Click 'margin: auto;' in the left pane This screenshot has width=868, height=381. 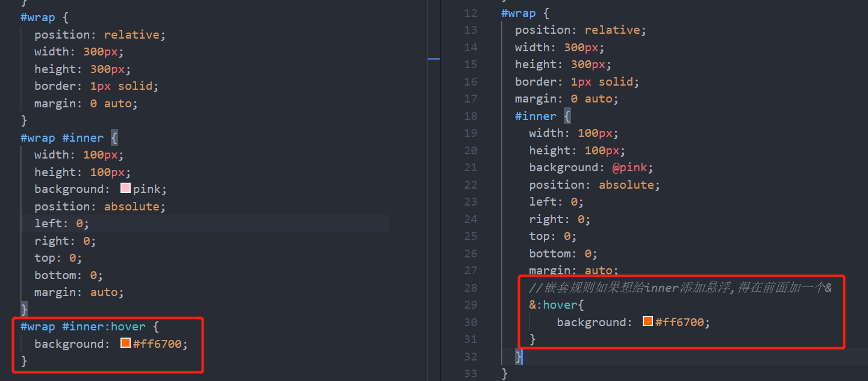(x=79, y=292)
